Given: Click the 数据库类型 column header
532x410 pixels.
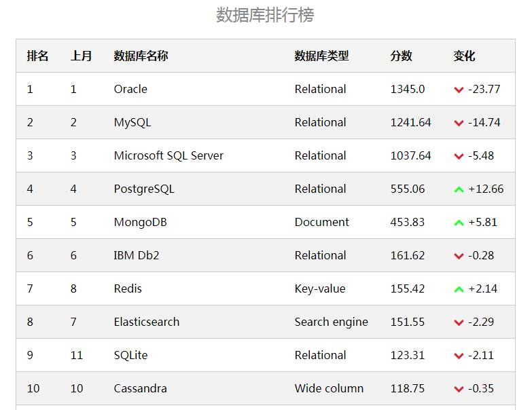Looking at the screenshot, I should (x=321, y=56).
